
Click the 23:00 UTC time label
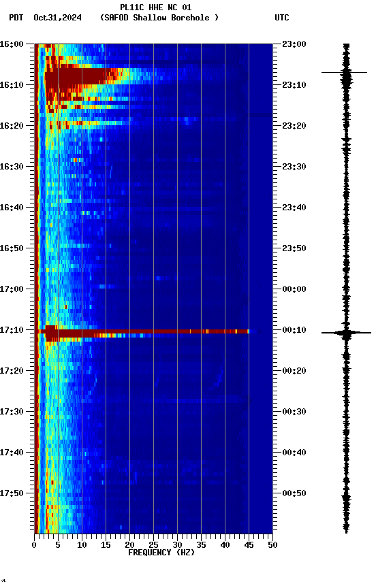click(294, 44)
